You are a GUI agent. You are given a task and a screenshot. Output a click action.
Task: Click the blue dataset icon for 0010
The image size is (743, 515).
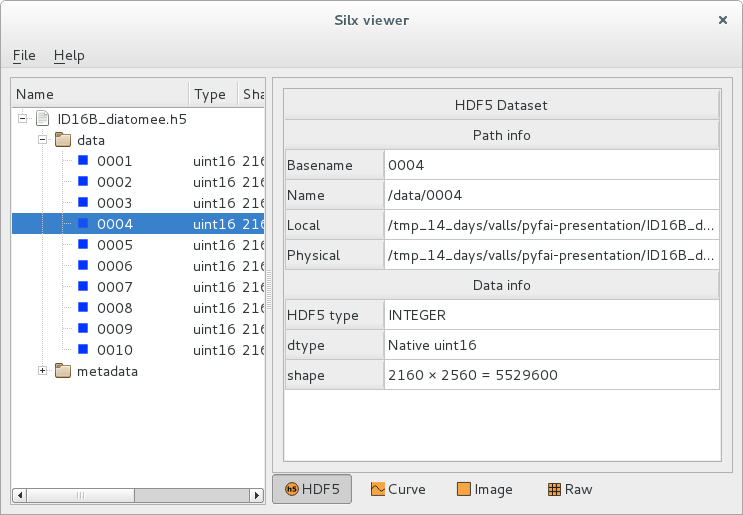coord(83,350)
